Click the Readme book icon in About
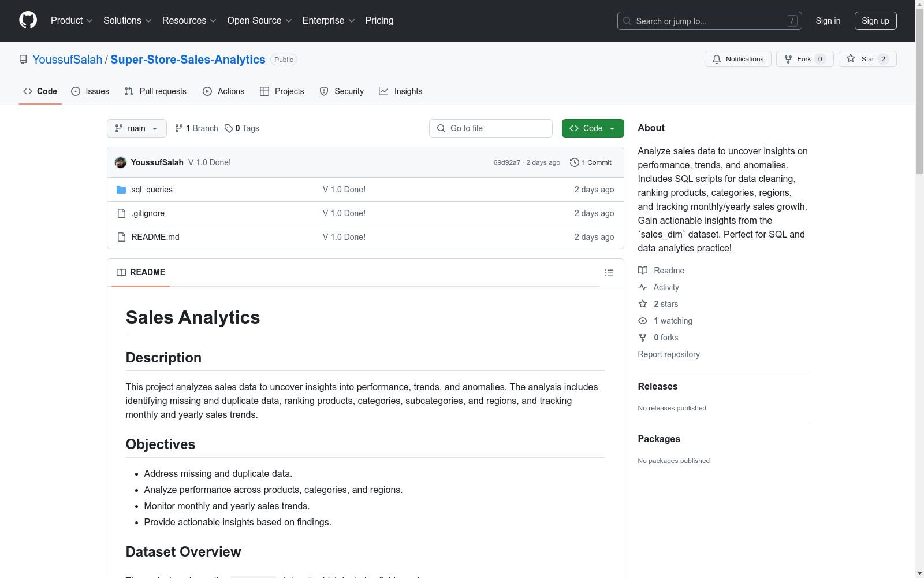The width and height of the screenshot is (924, 578). 643,271
